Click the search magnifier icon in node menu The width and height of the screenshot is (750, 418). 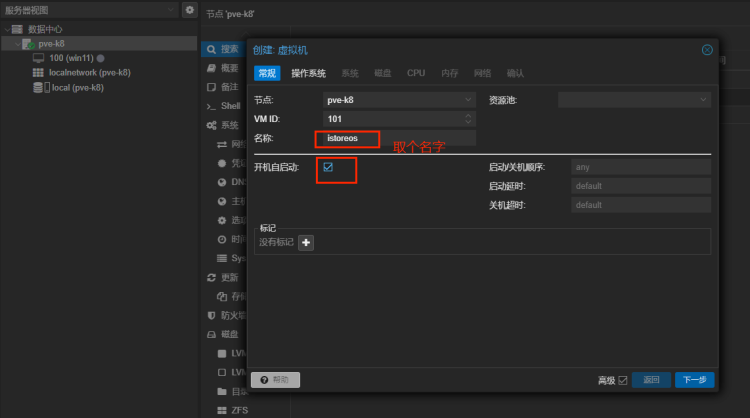[x=211, y=49]
